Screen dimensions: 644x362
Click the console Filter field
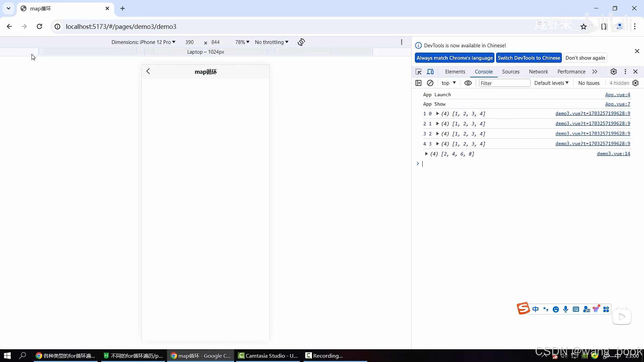(x=504, y=83)
